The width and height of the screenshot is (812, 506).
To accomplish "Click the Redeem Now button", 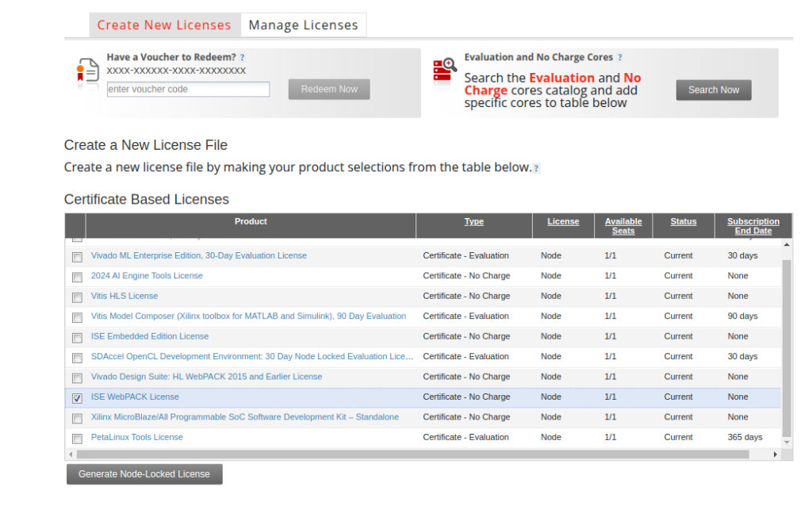I will 329,89.
